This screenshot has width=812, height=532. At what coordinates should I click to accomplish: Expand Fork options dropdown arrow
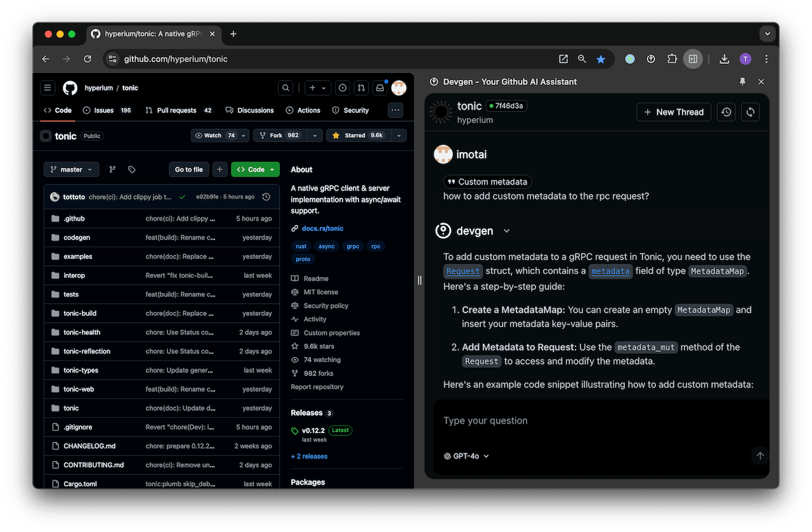coord(315,136)
